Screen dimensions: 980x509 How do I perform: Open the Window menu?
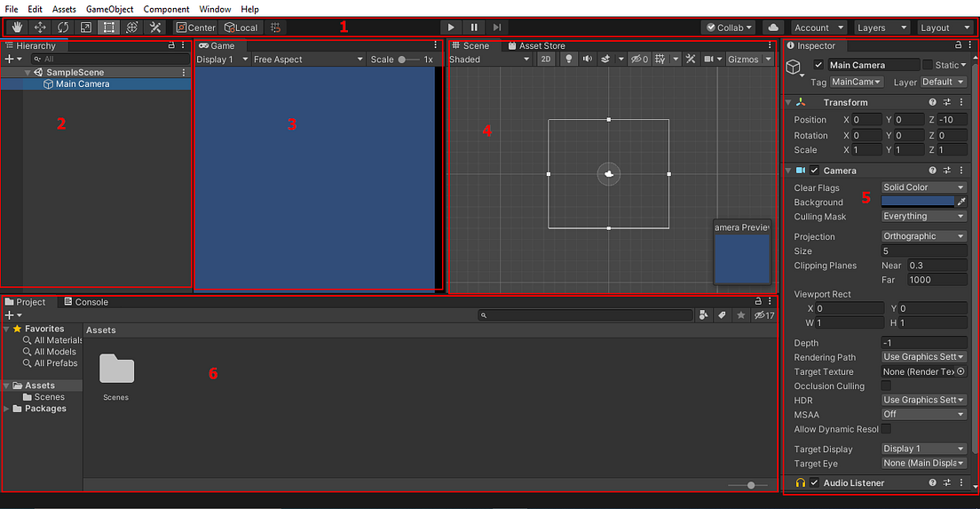point(215,9)
